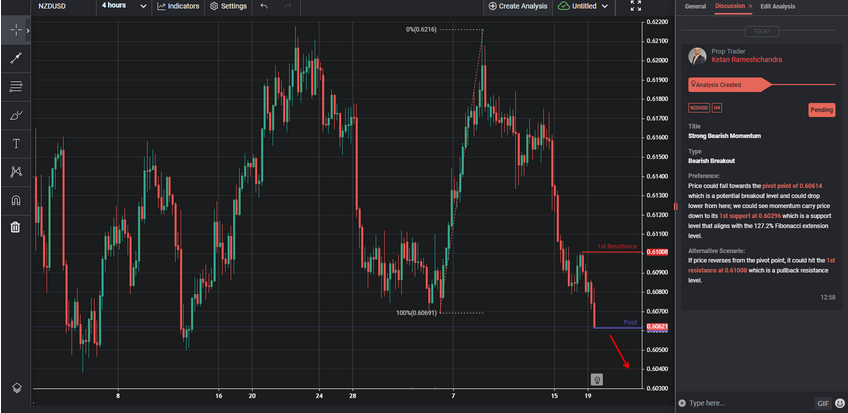Screen dimensions: 848x413
Task: Click the TODAY date separator
Action: pos(761,31)
